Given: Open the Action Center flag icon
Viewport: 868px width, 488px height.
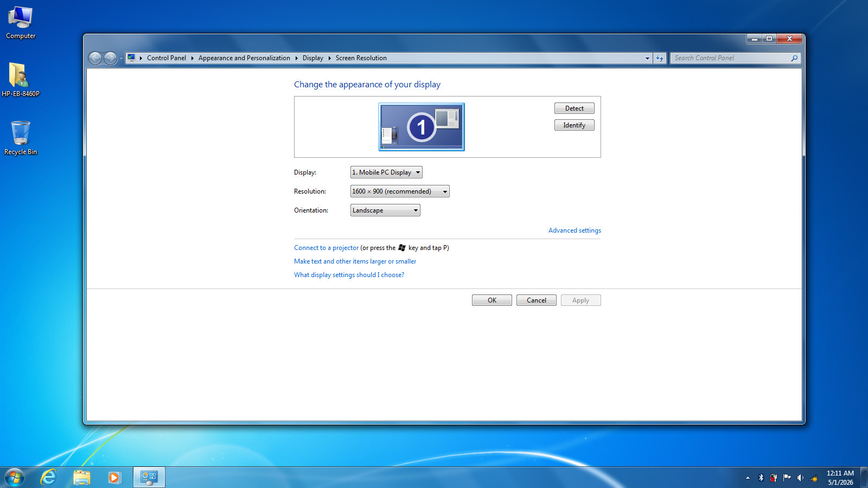Looking at the screenshot, I should point(787,478).
